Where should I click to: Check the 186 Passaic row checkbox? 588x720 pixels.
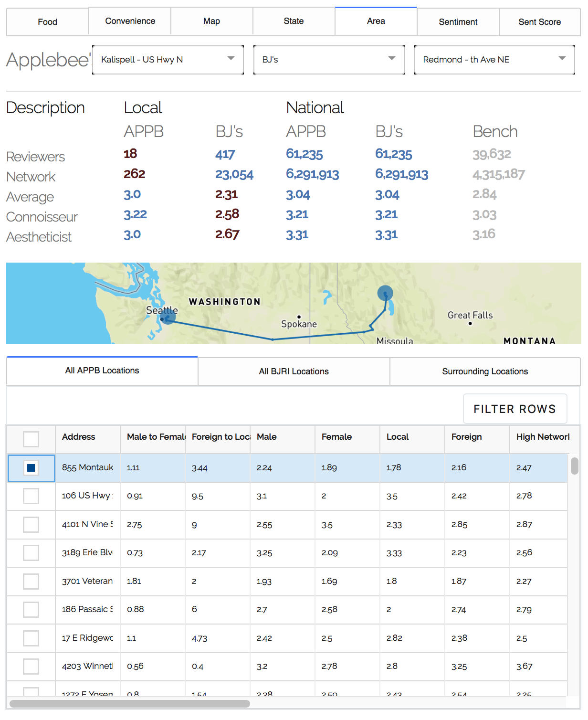click(x=31, y=610)
